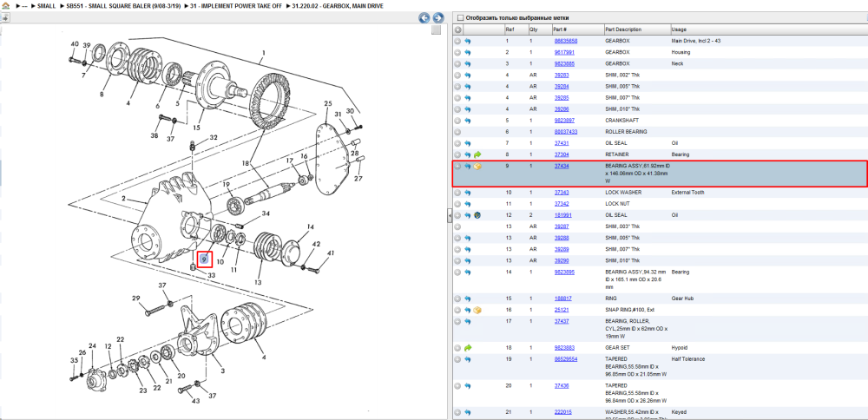
Task: Click the green arrow icon in the GEAR SET row
Action: [468, 347]
